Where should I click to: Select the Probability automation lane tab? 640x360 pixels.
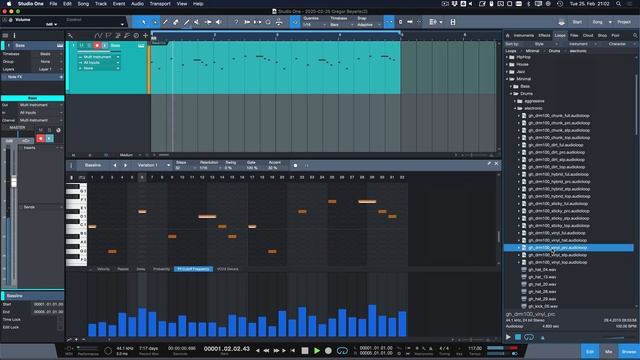(161, 269)
